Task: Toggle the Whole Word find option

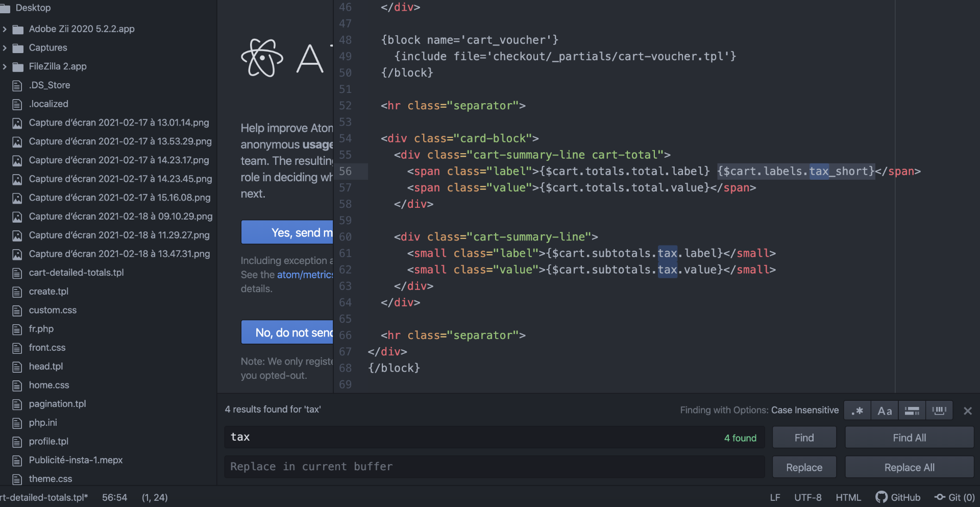Action: click(x=939, y=411)
